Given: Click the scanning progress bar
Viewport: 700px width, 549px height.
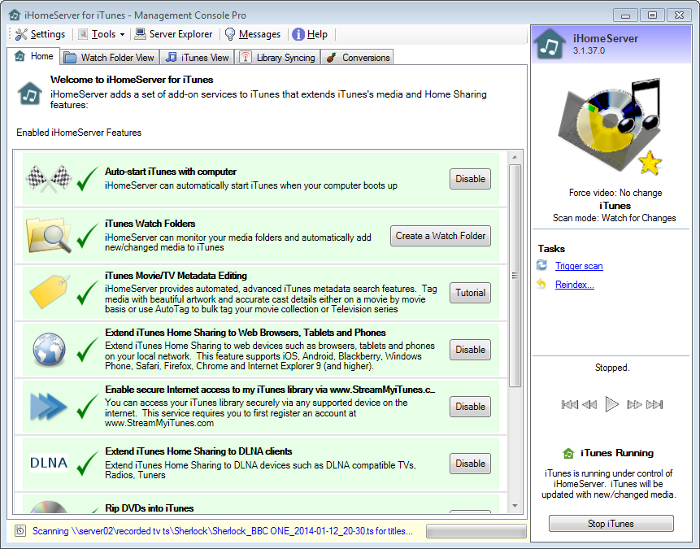Looking at the screenshot, I should (x=476, y=531).
